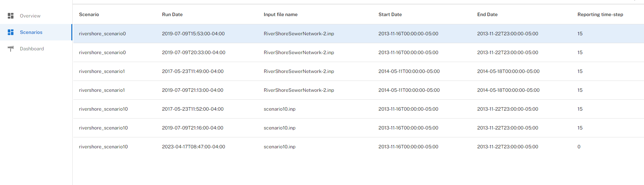Click the Dashboard chart icon in sidebar
The height and width of the screenshot is (185, 644).
tap(11, 49)
